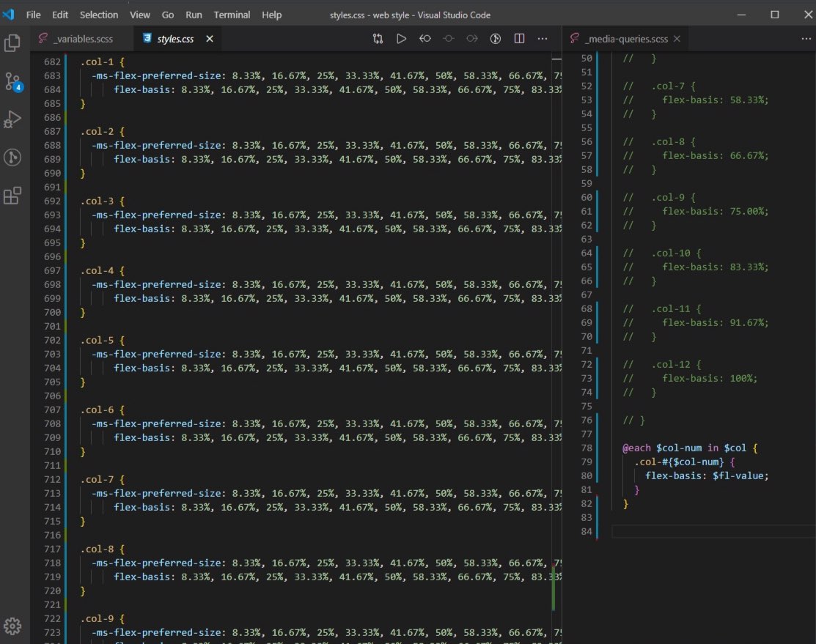The height and width of the screenshot is (644, 816).
Task: Open the Selection menu
Action: (x=99, y=15)
